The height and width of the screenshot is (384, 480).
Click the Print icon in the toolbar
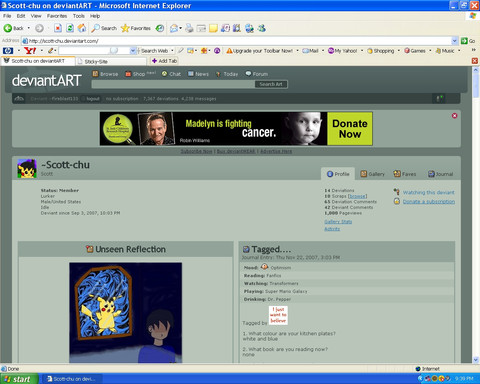[x=189, y=28]
